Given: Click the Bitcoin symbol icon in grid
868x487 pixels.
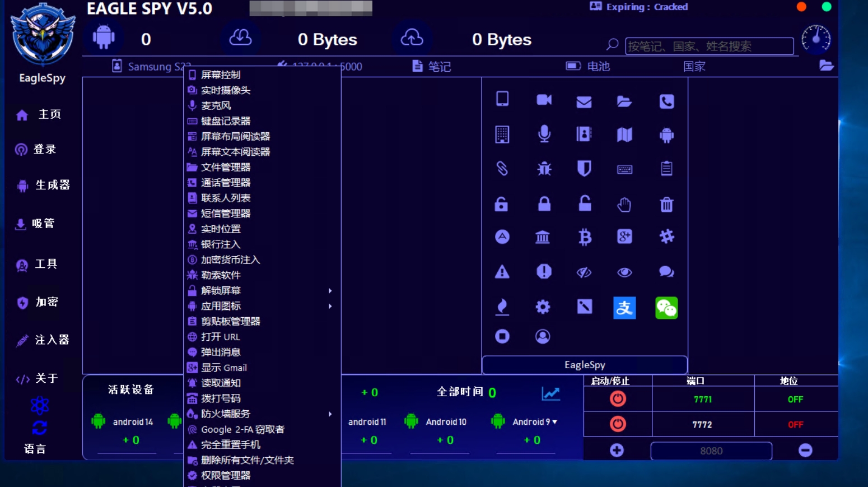Looking at the screenshot, I should [x=585, y=237].
